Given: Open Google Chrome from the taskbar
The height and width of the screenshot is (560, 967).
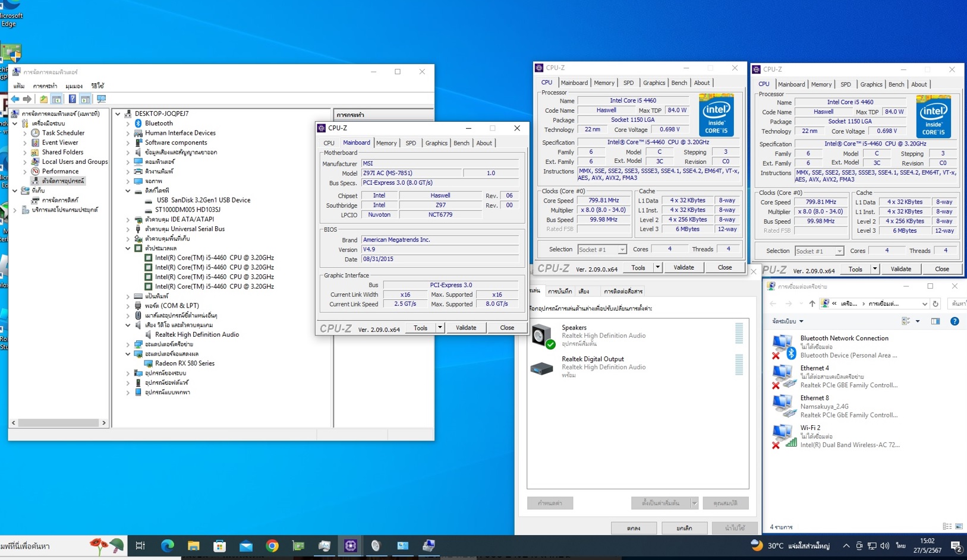Looking at the screenshot, I should point(272,546).
